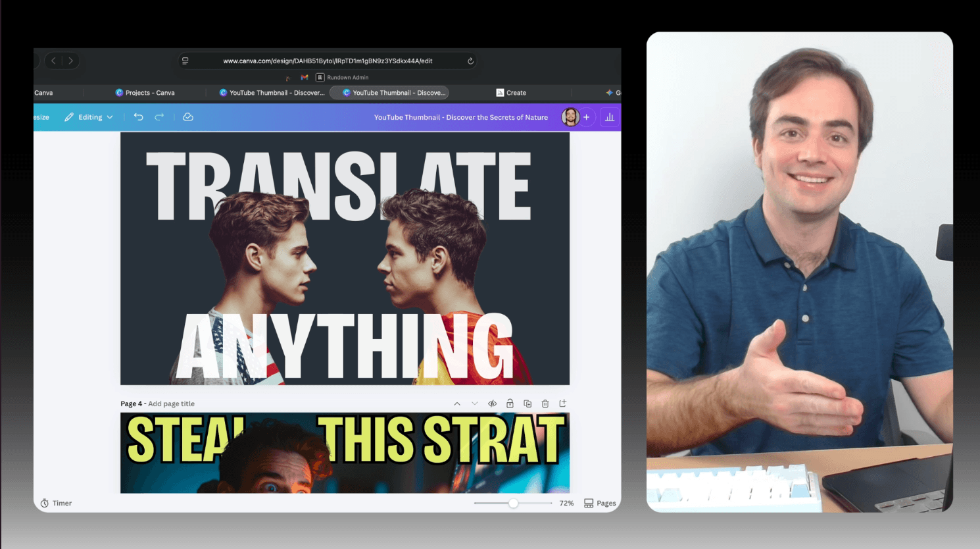This screenshot has width=980, height=549.
Task: Delete Page 4 with the trash icon
Action: tap(545, 403)
